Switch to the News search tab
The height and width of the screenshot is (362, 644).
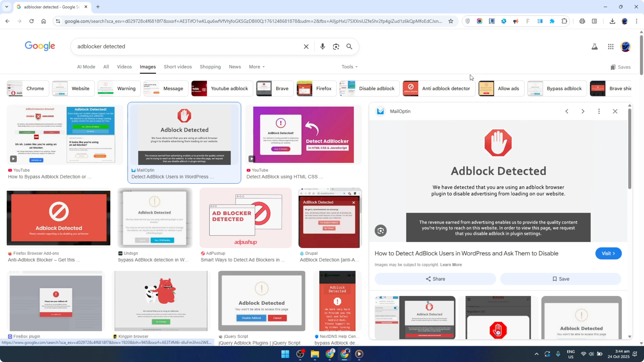point(235,67)
